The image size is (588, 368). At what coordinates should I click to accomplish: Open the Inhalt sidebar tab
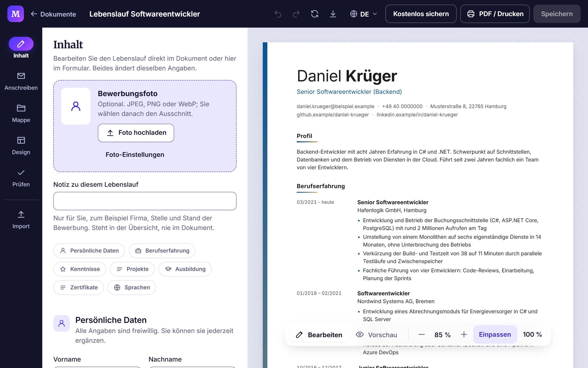[21, 48]
